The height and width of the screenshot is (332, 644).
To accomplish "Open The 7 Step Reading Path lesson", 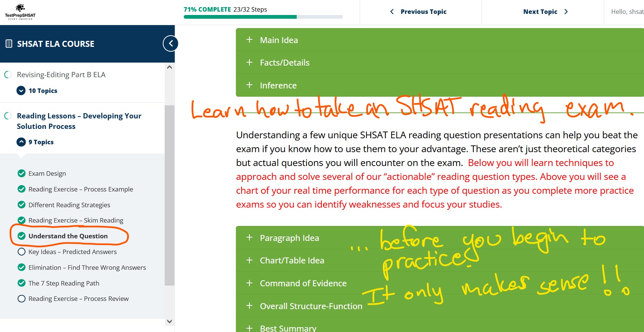I will [x=64, y=283].
